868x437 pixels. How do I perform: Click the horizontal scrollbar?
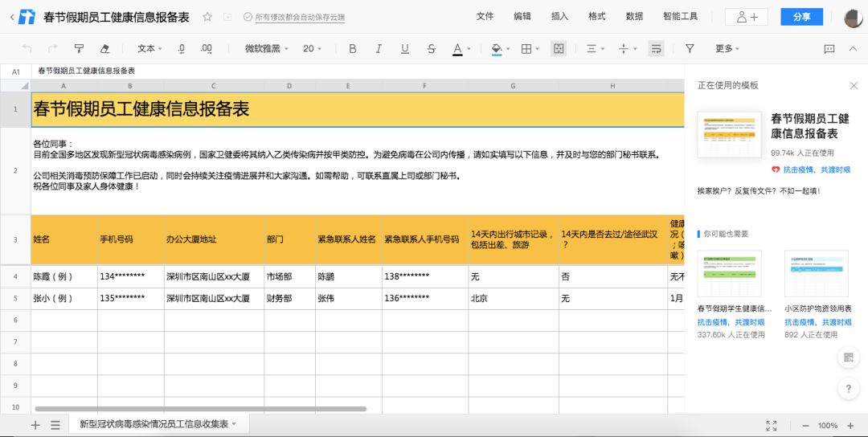point(200,410)
